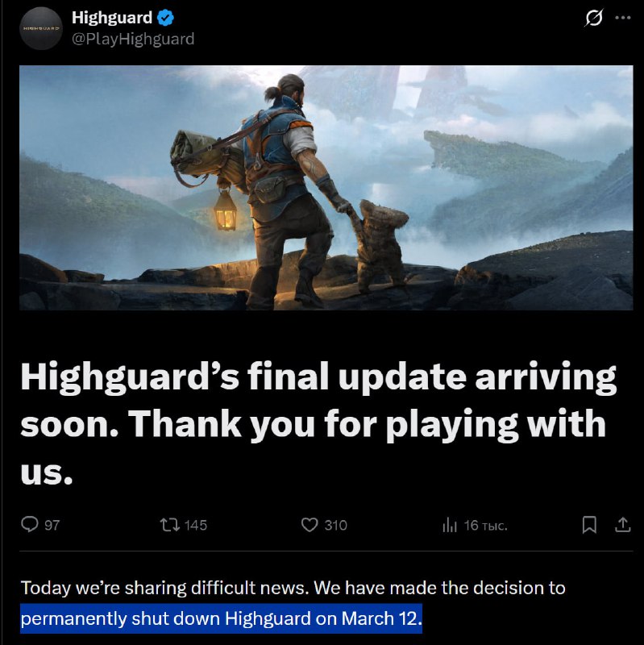Click the blue verified badge
644x645 pixels.
[166, 18]
